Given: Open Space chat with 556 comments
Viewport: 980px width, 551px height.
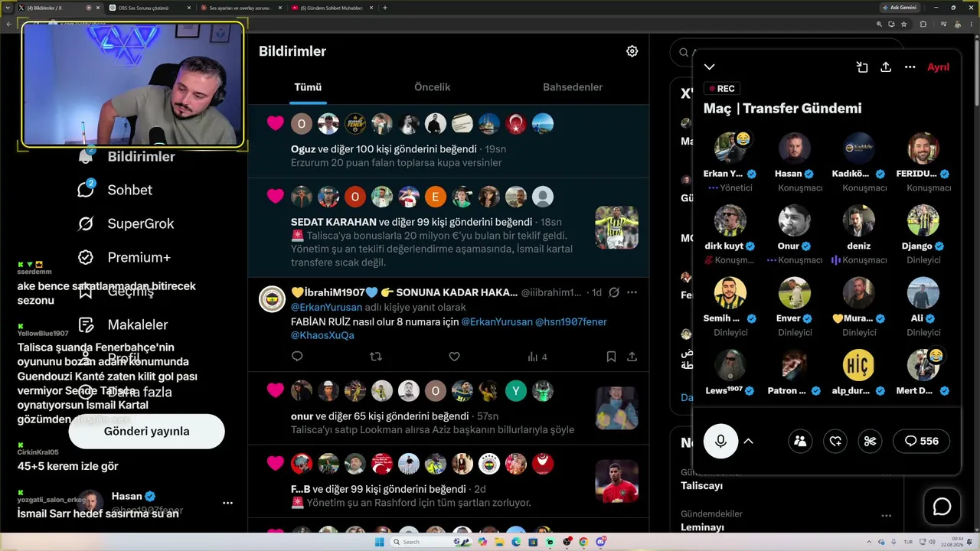Looking at the screenshot, I should pyautogui.click(x=922, y=441).
